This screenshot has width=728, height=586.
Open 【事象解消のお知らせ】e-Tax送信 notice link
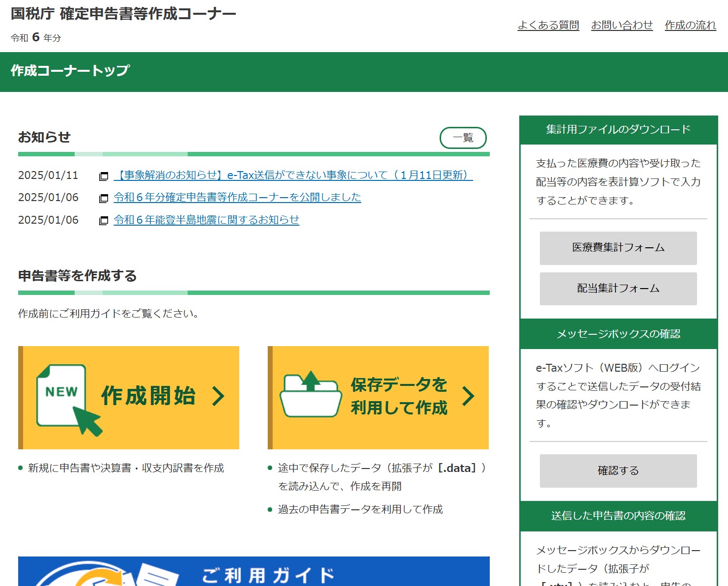tap(293, 175)
